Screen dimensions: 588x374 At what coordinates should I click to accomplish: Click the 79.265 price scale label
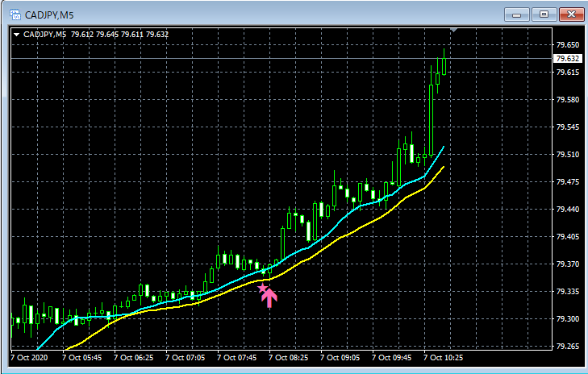pyautogui.click(x=567, y=346)
